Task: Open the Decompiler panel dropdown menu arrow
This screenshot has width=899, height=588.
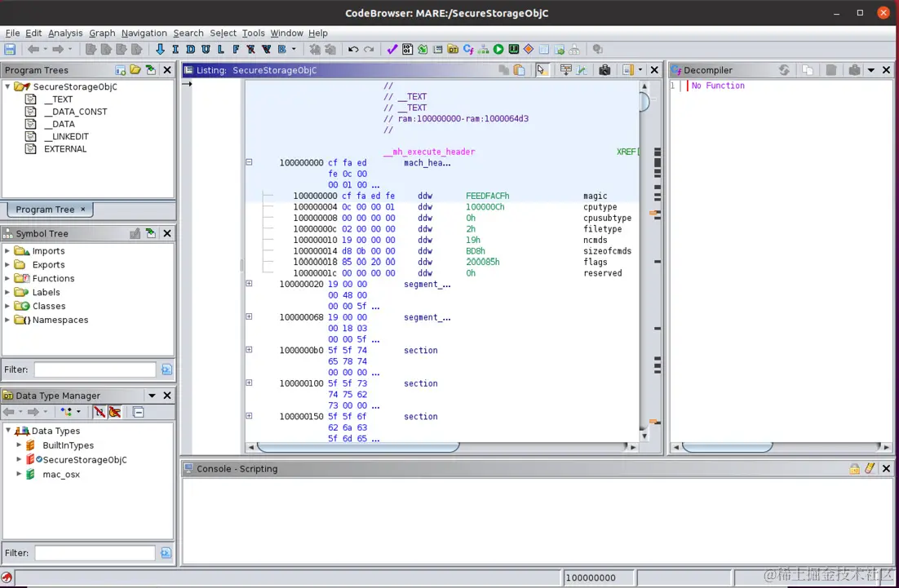Action: (x=871, y=70)
